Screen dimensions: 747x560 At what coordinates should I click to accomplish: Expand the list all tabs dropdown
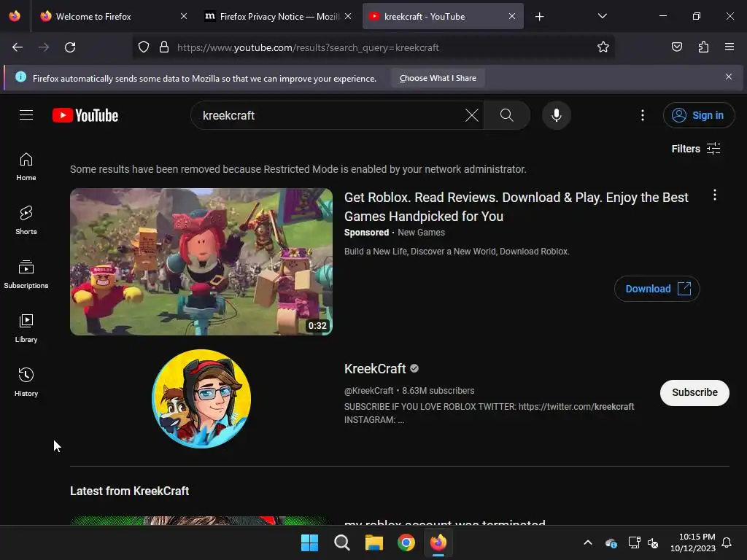pos(602,16)
